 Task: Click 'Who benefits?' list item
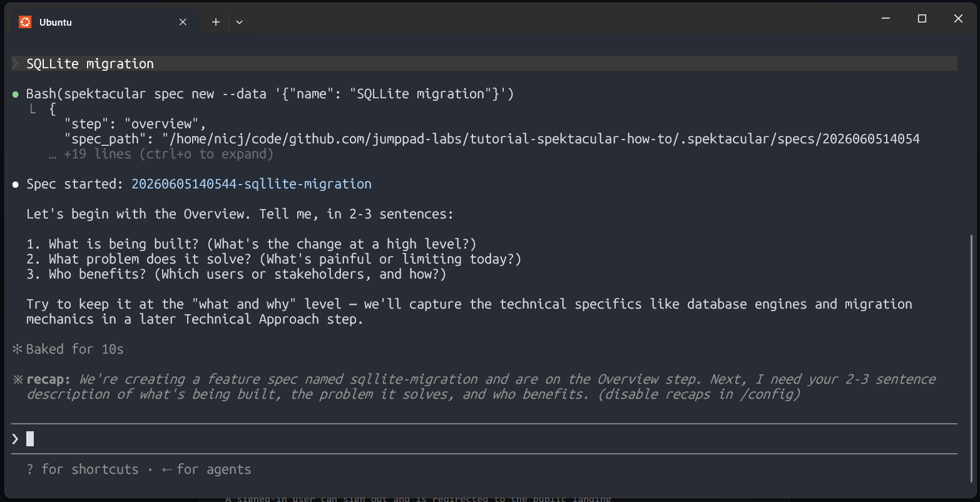(237, 274)
